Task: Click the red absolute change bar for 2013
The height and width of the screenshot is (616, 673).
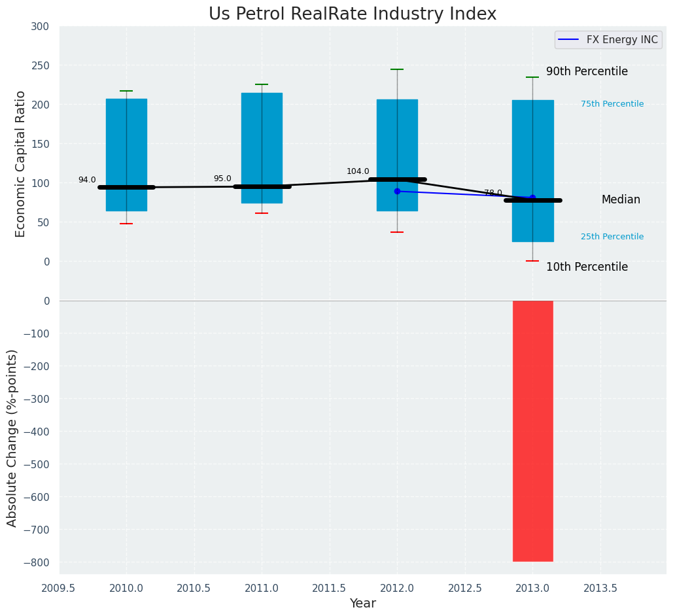Action: coord(532,430)
